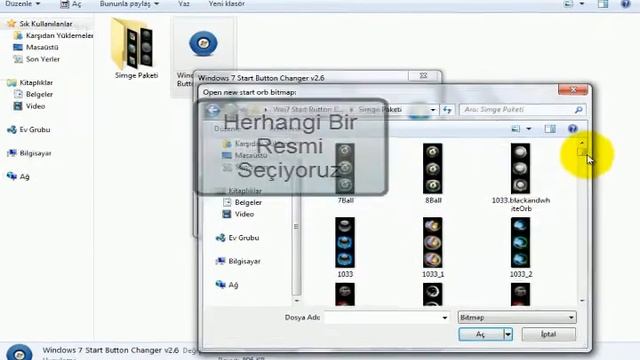The height and width of the screenshot is (360, 640).
Task: Select the 7Ball orb bitmap thumbnail
Action: [x=345, y=168]
